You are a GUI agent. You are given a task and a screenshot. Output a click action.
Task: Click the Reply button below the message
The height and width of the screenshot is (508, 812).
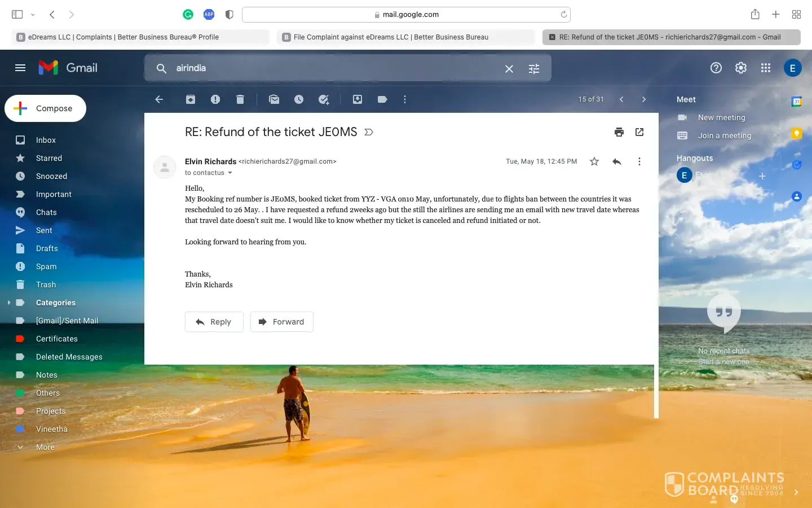point(214,322)
